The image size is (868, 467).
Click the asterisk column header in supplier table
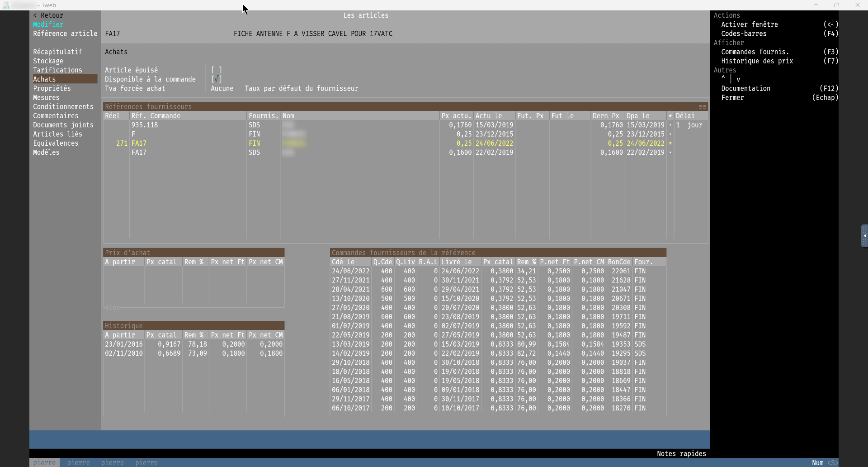tap(670, 116)
